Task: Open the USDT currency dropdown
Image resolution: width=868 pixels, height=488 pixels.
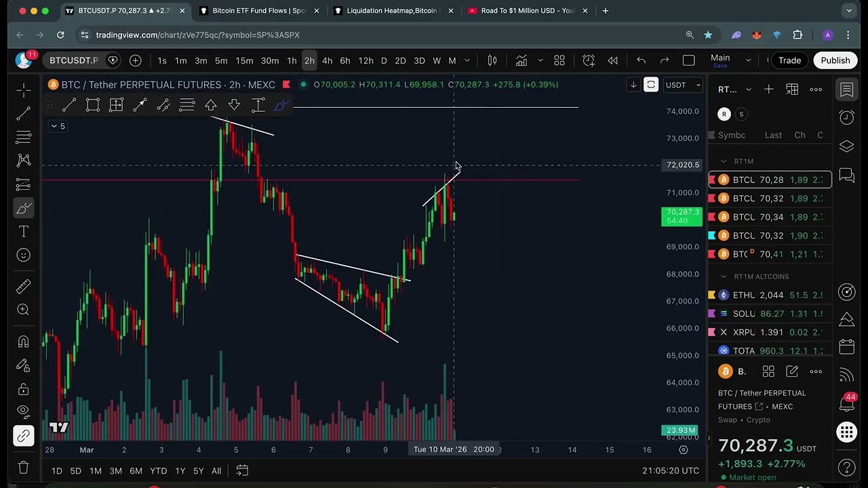Action: tap(684, 85)
